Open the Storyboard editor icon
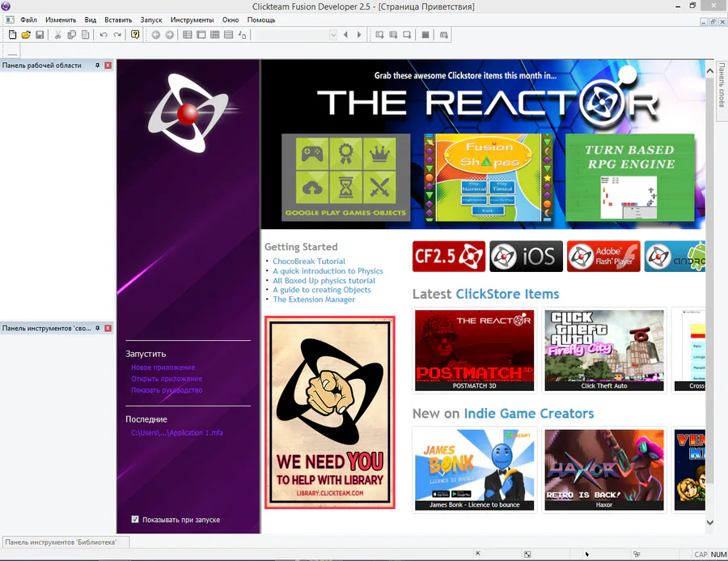The image size is (728, 561). tap(187, 35)
